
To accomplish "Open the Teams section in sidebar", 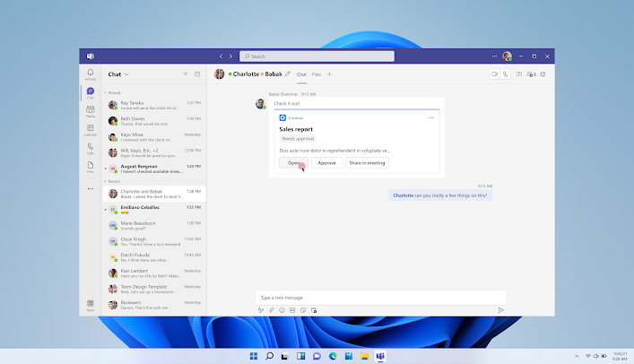I will pyautogui.click(x=91, y=111).
